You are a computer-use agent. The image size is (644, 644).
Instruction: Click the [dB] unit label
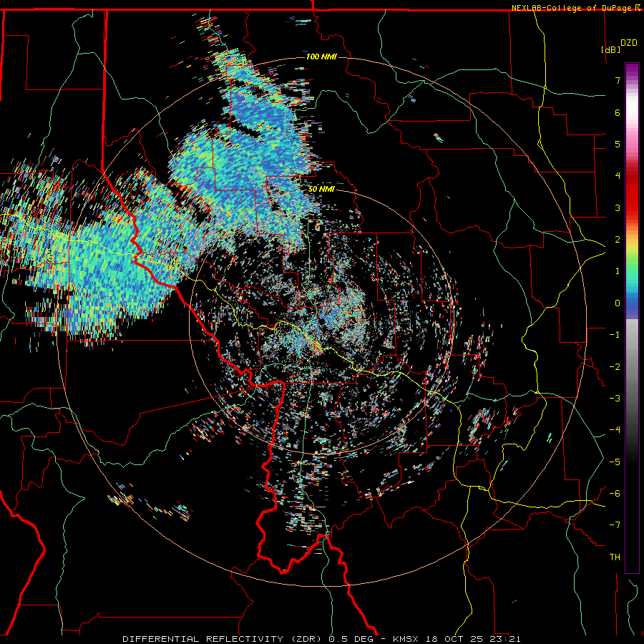pyautogui.click(x=610, y=49)
